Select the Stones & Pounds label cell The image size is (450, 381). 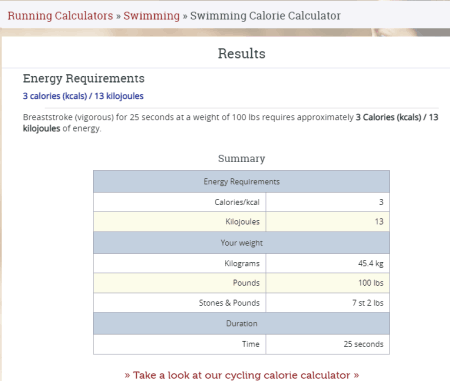pos(180,303)
